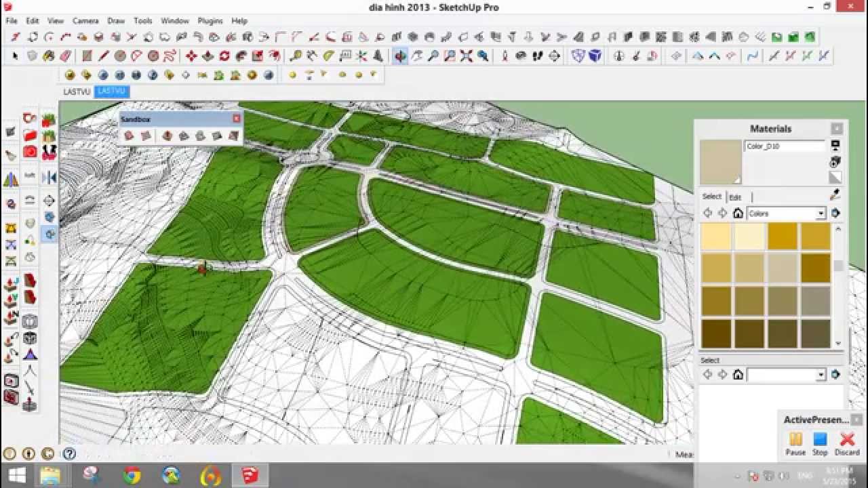
Task: Select the Sandbox Smoove tool
Action: tap(167, 136)
